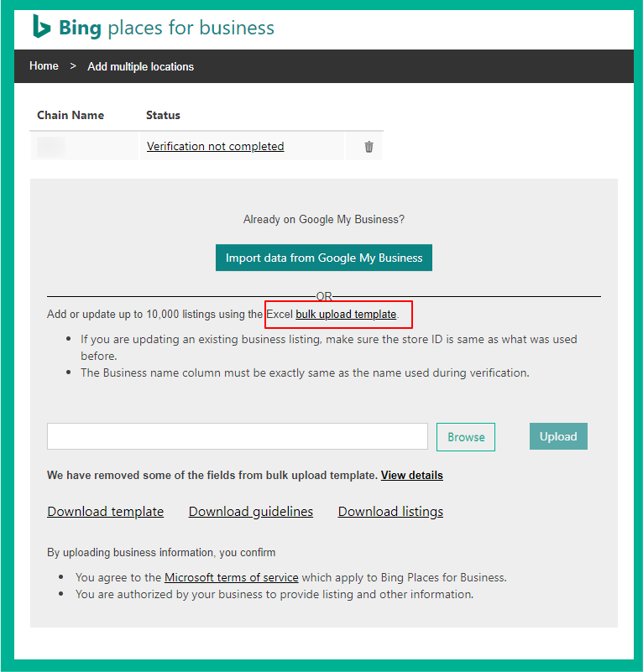
Task: Delete the chain using trash icon
Action: click(x=369, y=147)
